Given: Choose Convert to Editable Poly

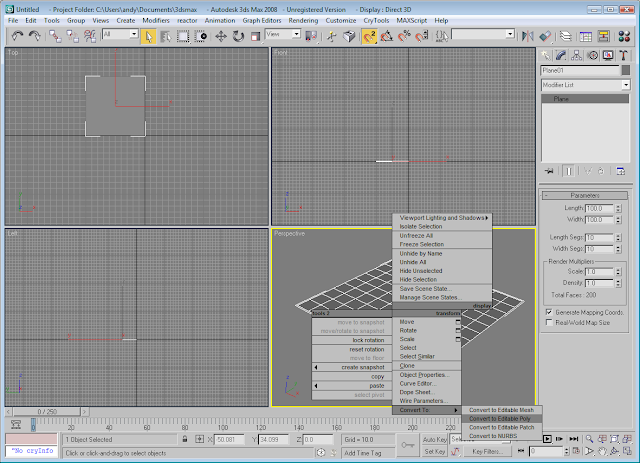Looking at the screenshot, I should 502,418.
